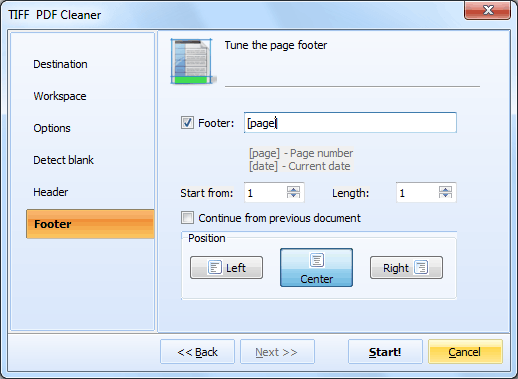Increase the Length value

click(x=445, y=189)
